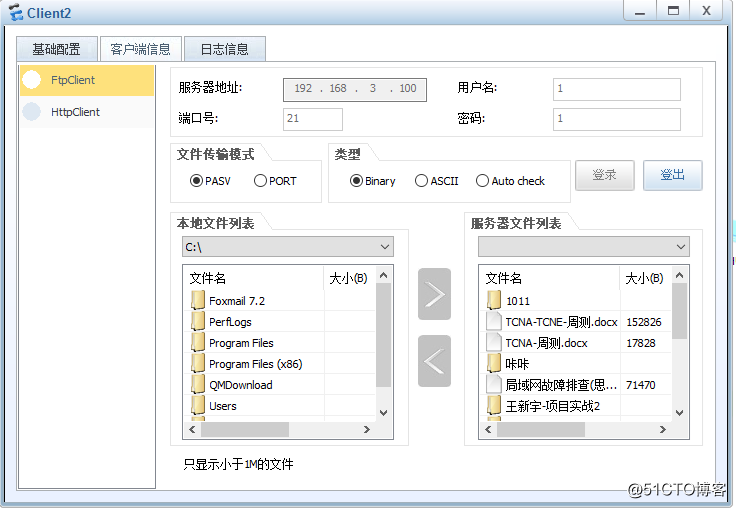Click local file list scroll-right arrow

367,429
